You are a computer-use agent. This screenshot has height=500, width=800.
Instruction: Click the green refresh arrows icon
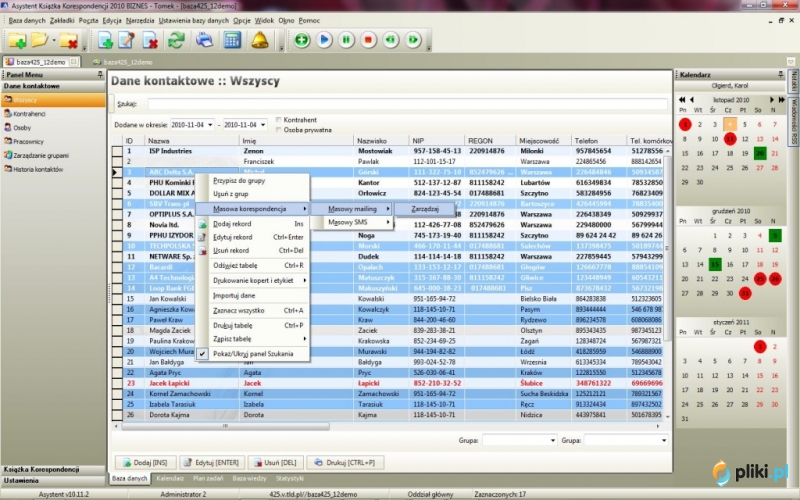coord(176,40)
